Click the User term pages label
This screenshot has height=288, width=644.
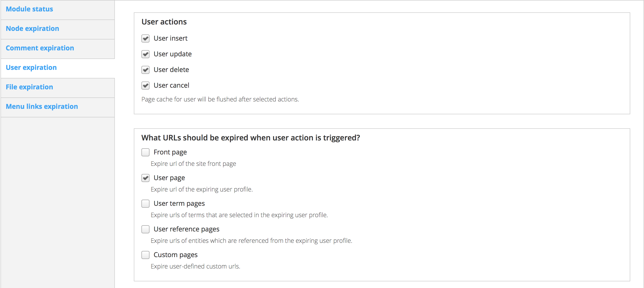tap(179, 204)
